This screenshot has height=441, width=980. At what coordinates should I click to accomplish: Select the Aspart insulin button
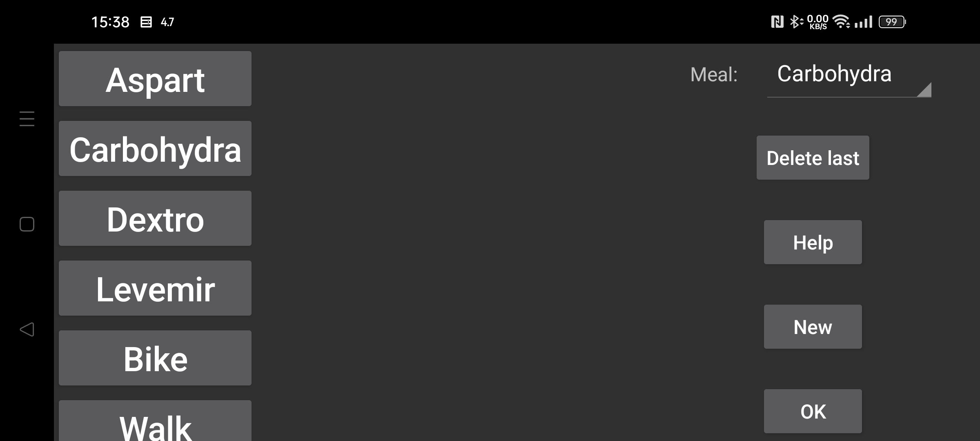(x=155, y=79)
